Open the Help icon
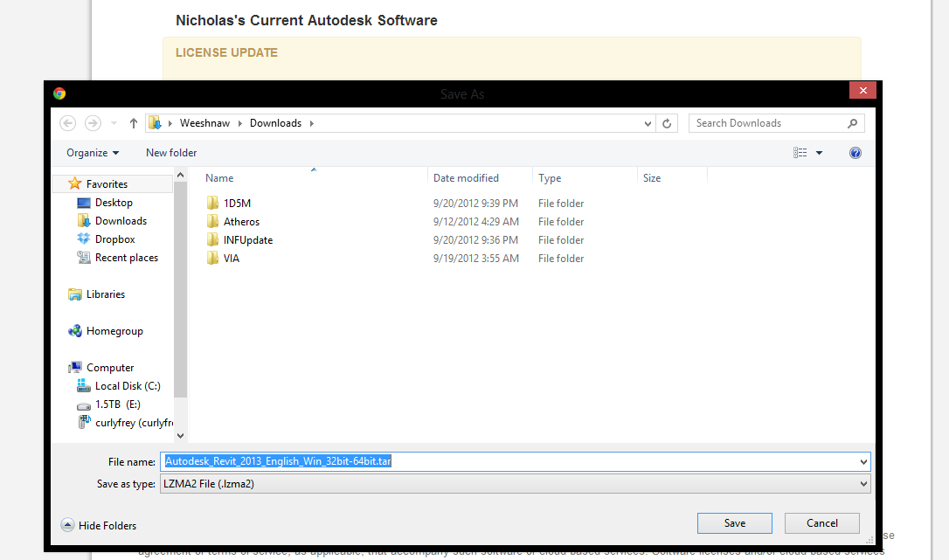 coord(855,153)
